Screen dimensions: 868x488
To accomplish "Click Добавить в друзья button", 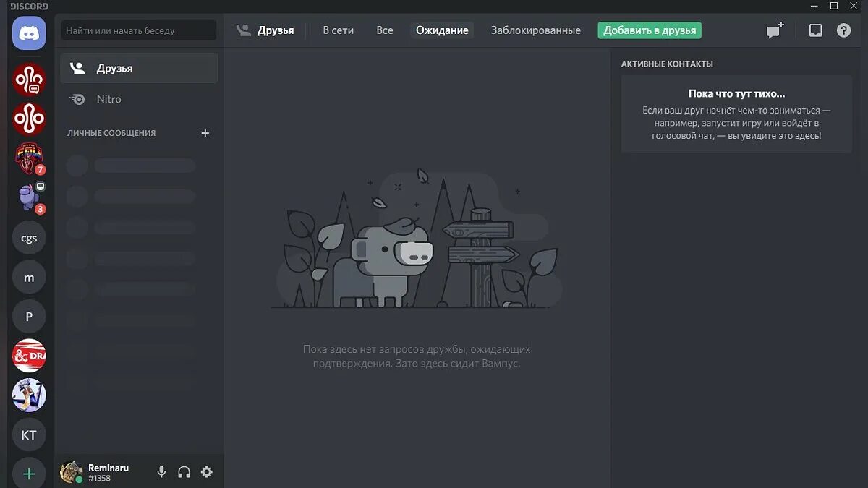I will point(650,30).
